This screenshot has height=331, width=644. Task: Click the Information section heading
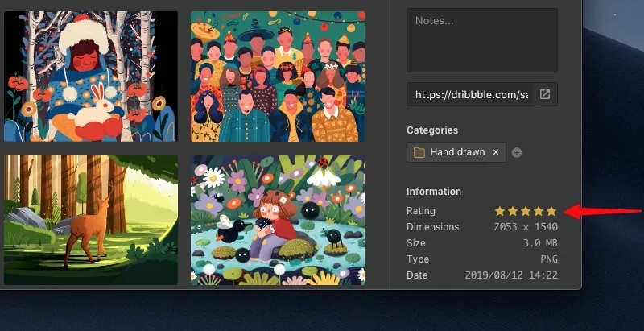(x=434, y=192)
